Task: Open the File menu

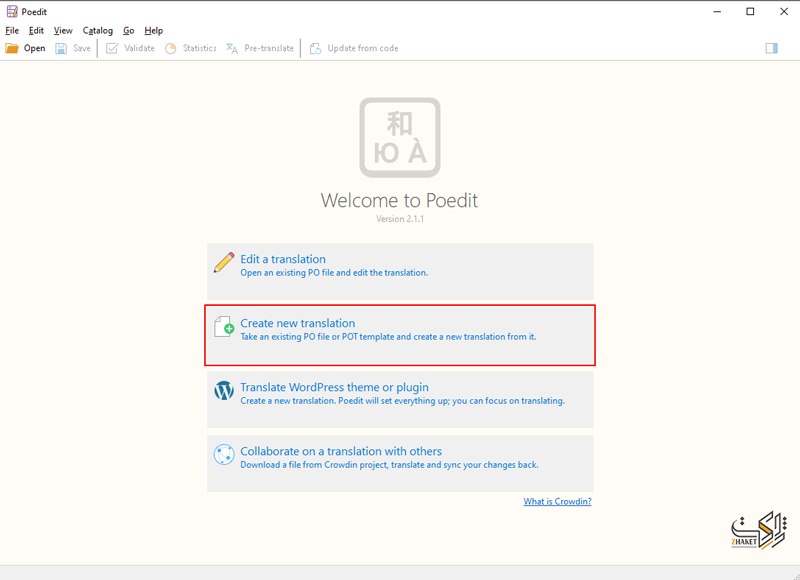Action: [12, 31]
